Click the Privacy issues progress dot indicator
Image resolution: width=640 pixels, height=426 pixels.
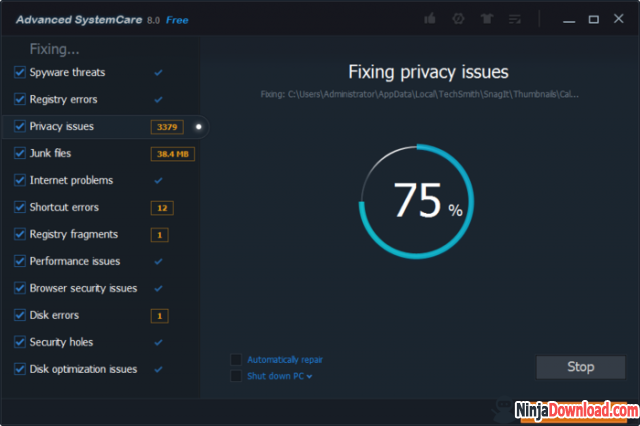tap(199, 127)
